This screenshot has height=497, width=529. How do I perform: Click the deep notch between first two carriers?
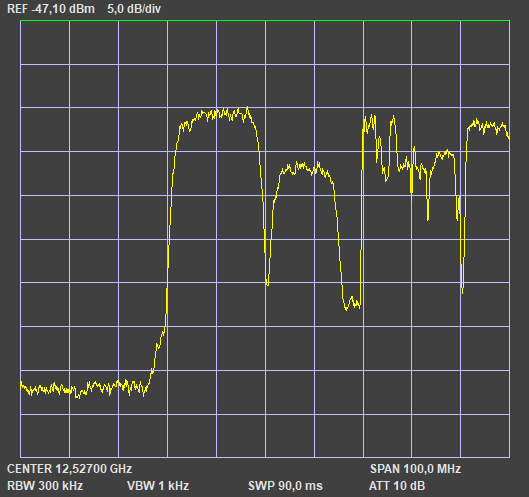(x=268, y=283)
